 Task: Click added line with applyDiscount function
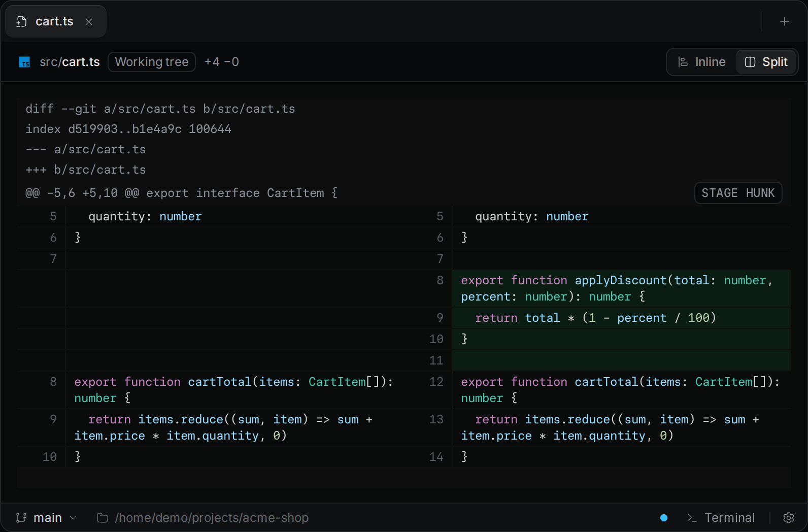point(621,288)
